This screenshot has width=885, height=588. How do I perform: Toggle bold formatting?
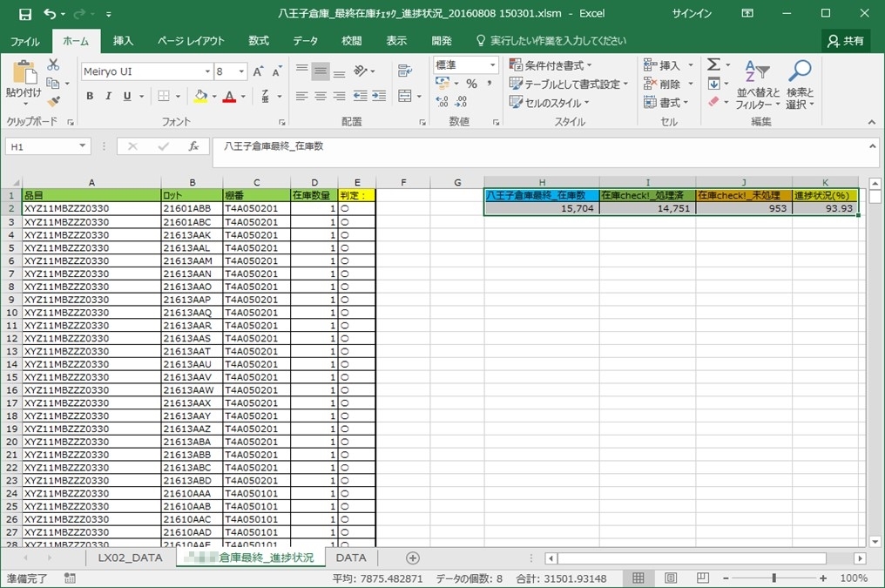pos(90,96)
